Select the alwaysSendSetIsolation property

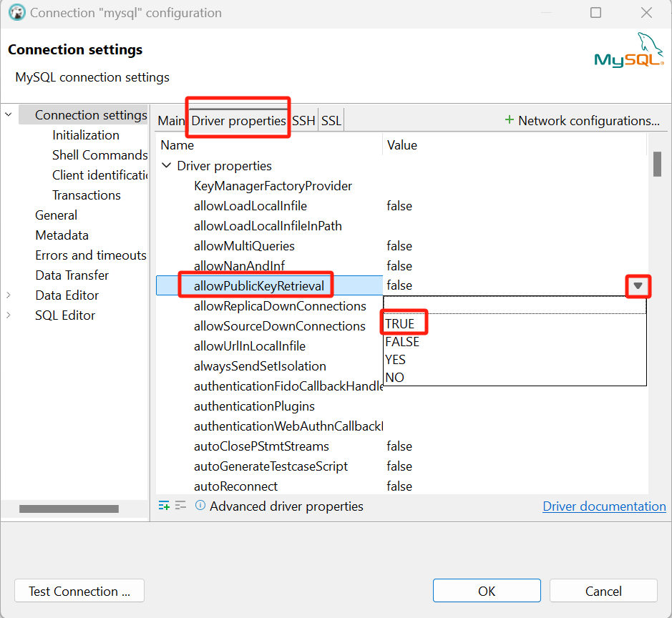pyautogui.click(x=260, y=366)
